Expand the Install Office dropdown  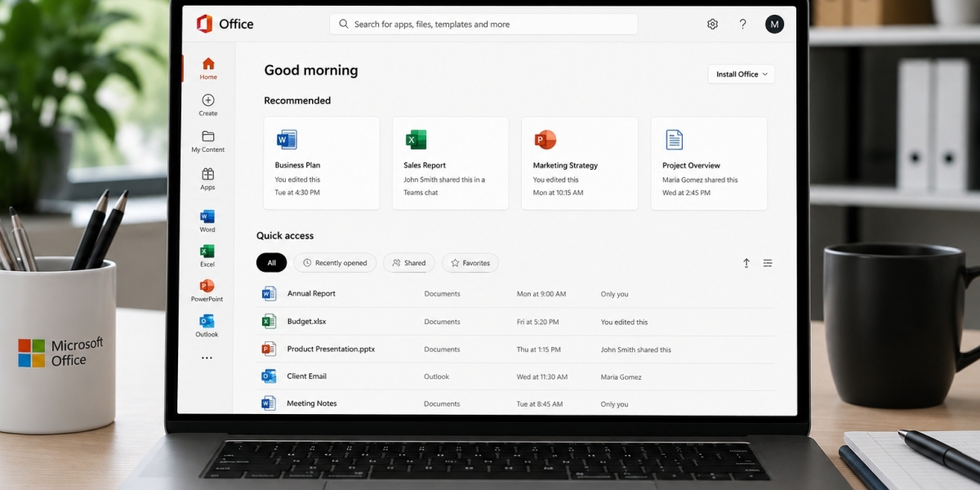tap(742, 74)
